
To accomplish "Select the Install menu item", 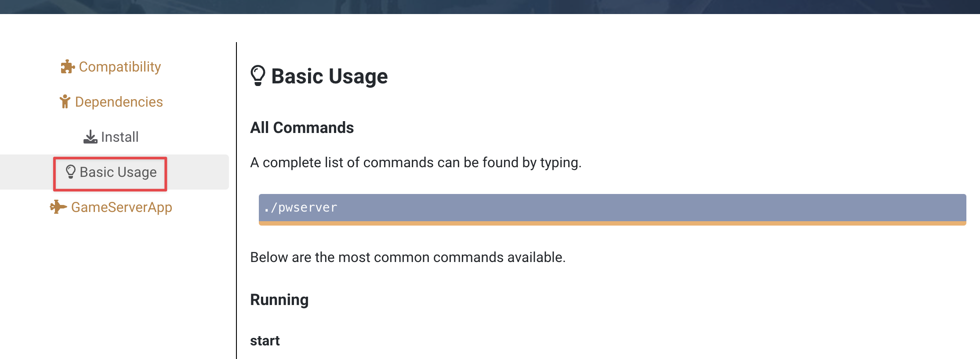I will click(x=120, y=137).
